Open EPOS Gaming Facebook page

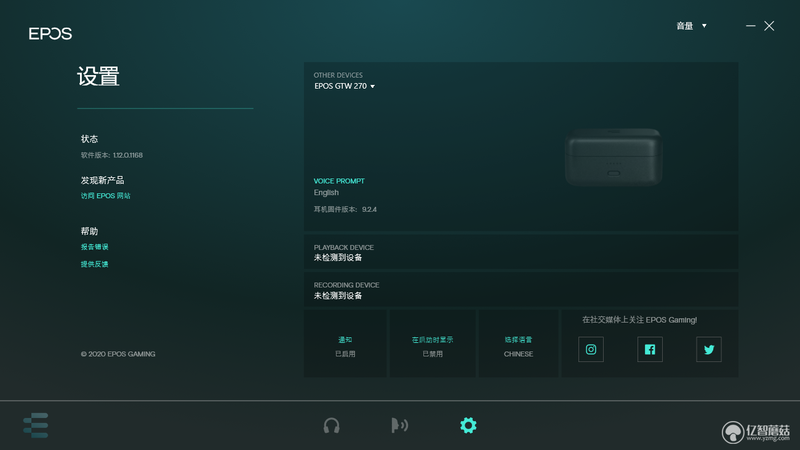(650, 349)
